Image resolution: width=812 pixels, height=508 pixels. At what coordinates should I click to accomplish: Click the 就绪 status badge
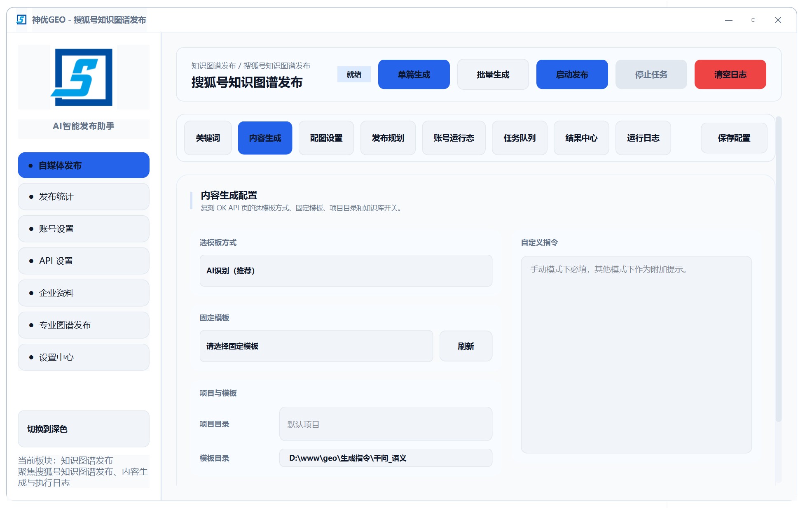pyautogui.click(x=354, y=75)
